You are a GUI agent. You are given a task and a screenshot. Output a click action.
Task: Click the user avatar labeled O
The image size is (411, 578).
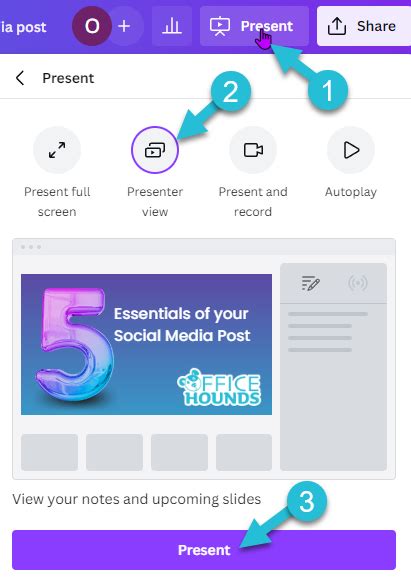coord(92,26)
